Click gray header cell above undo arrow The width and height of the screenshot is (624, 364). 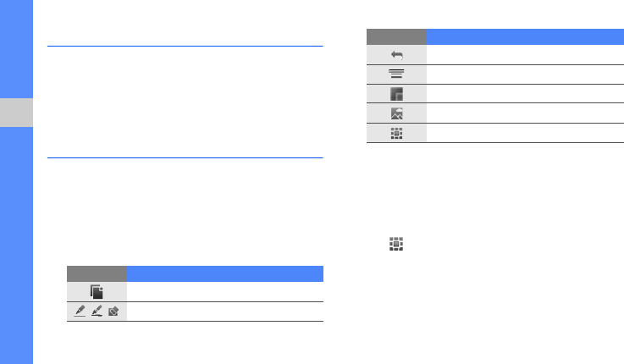[x=396, y=36]
